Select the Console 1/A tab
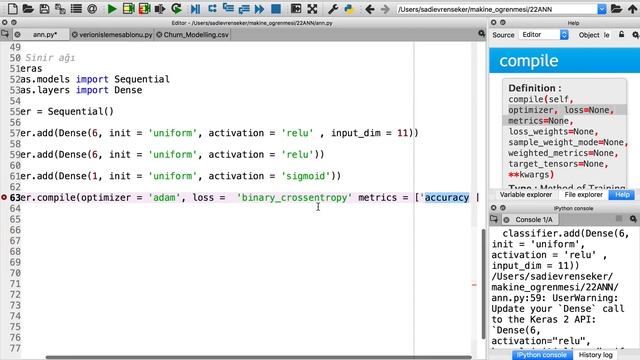Image resolution: width=640 pixels, height=360 pixels. pos(533,220)
